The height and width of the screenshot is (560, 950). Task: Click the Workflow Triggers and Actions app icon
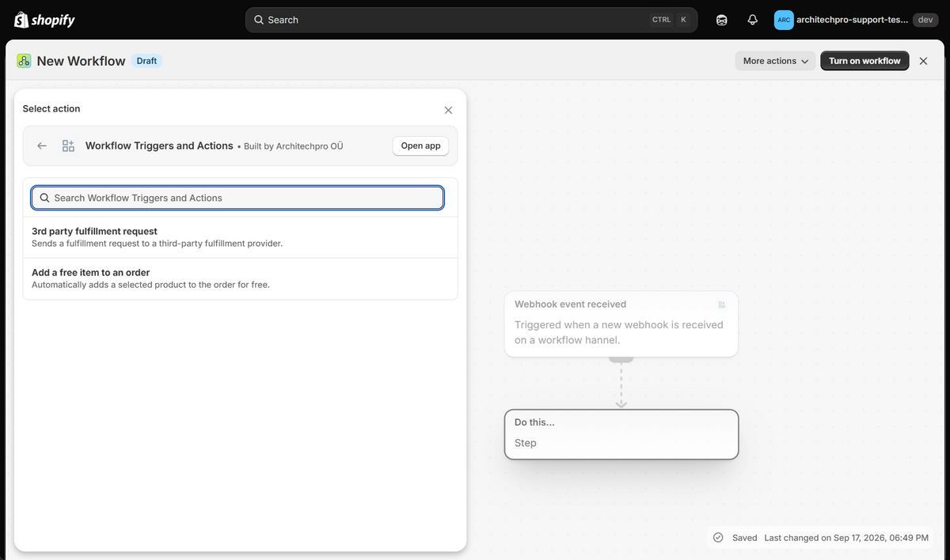(68, 146)
